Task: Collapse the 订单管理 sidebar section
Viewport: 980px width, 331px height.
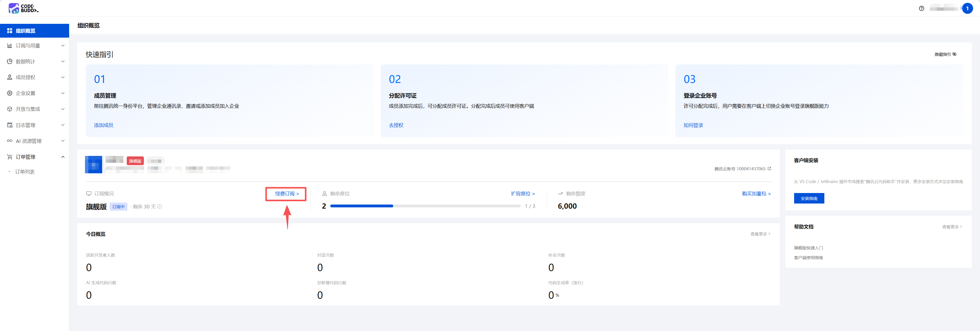Action: [x=63, y=157]
